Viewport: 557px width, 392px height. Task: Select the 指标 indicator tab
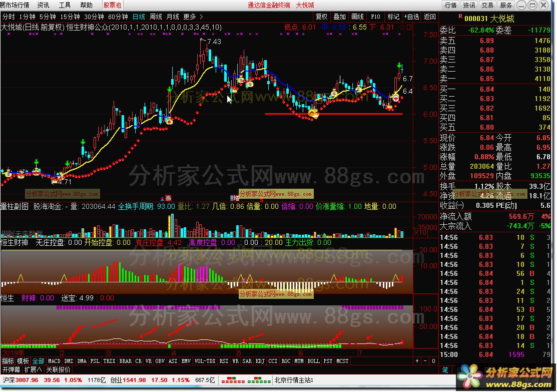(x=8, y=361)
